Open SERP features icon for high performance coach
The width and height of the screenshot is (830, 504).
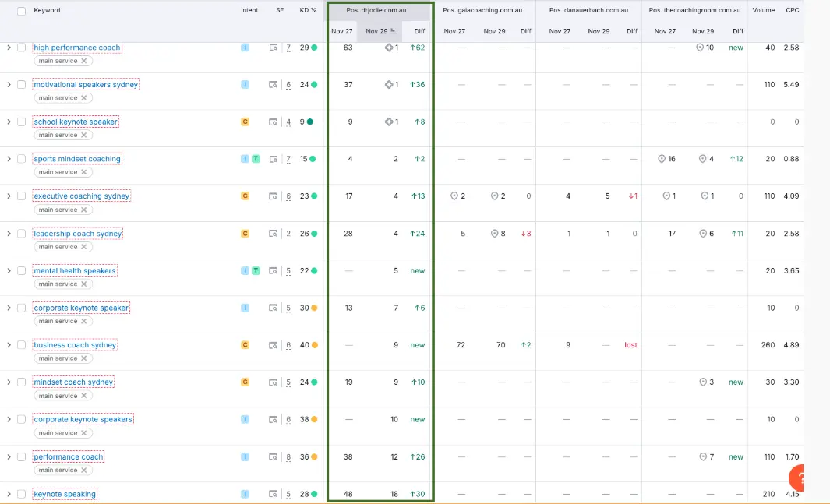coord(273,48)
